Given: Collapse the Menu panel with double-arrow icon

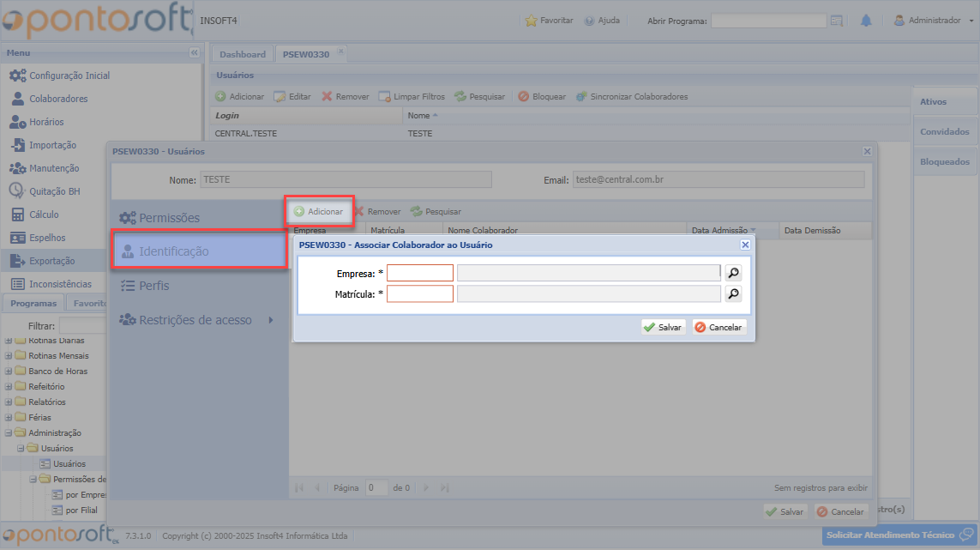Looking at the screenshot, I should pyautogui.click(x=194, y=53).
